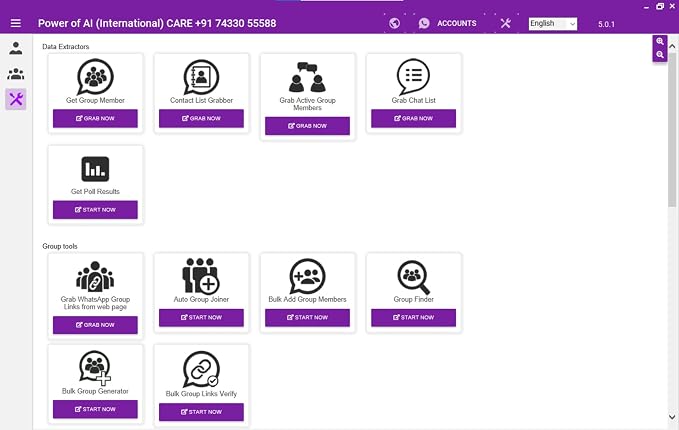Click the zoom out magnifier icon

pyautogui.click(x=660, y=55)
